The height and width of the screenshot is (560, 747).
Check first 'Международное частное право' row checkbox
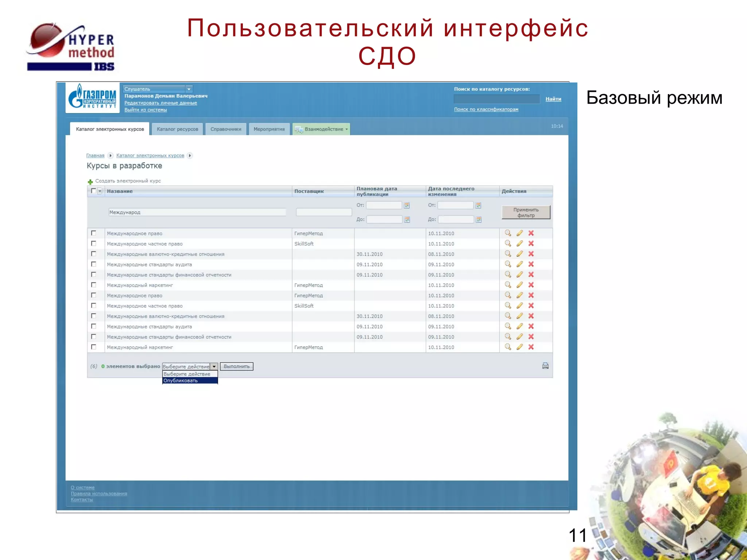coord(93,243)
